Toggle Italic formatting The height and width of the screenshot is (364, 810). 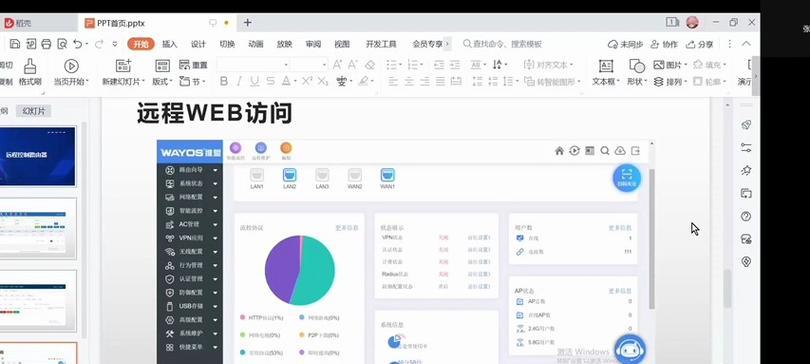point(239,81)
